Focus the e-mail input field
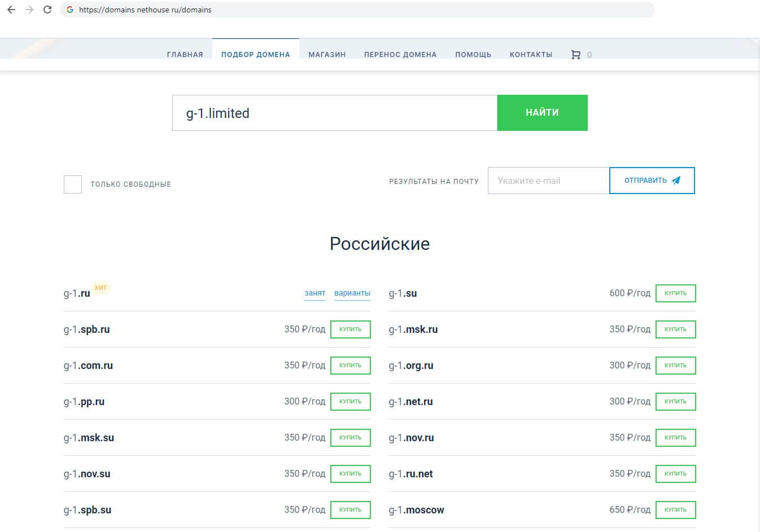This screenshot has height=532, width=760. pos(548,181)
